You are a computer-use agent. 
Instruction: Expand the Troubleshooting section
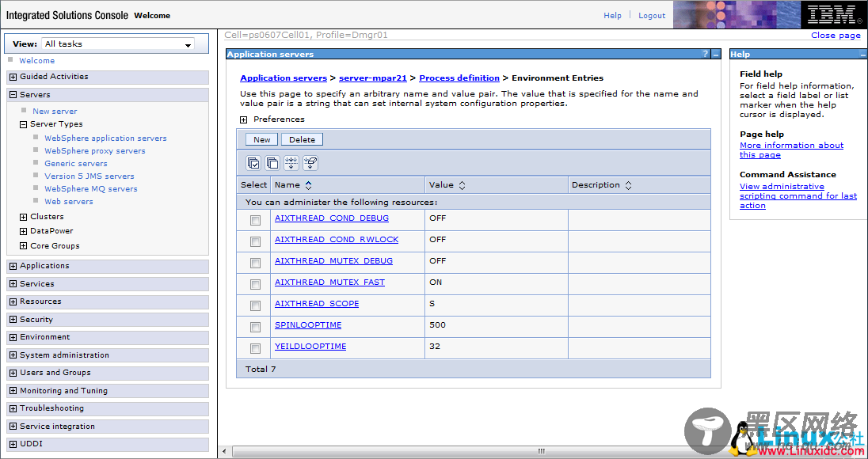(x=13, y=408)
